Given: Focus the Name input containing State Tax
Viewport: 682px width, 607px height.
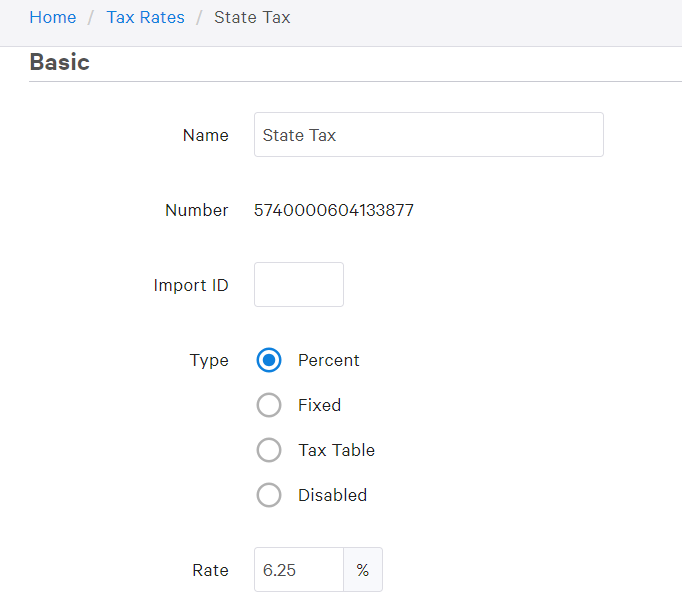Looking at the screenshot, I should point(428,135).
